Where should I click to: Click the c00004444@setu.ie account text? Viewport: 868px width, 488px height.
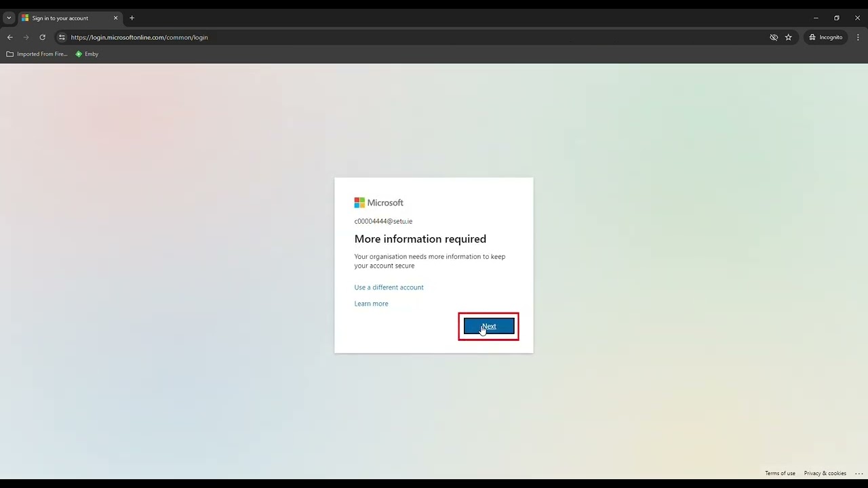point(383,221)
